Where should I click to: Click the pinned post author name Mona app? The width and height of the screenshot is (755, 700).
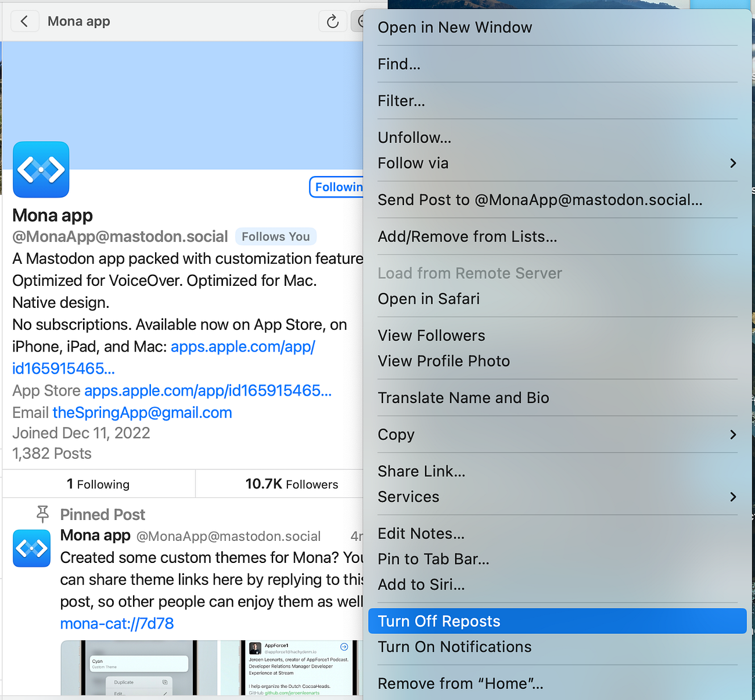95,536
